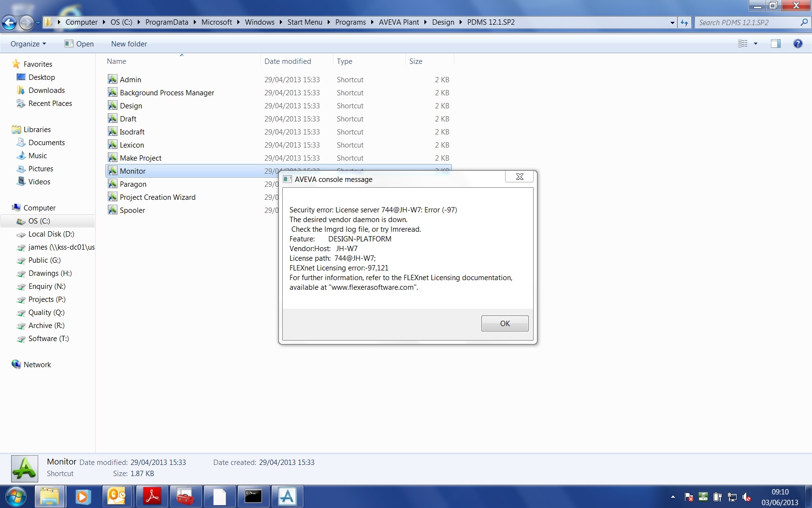
Task: Click AVEVA Plant in the breadcrumb
Action: pos(399,22)
